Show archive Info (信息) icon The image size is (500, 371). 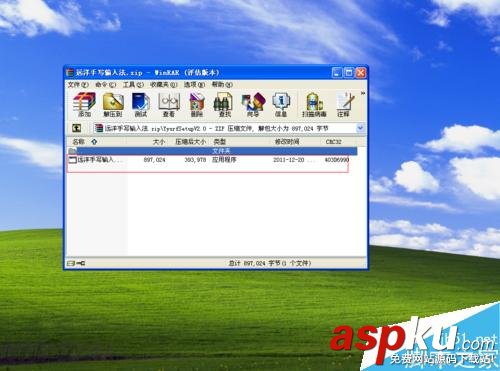coord(281,104)
